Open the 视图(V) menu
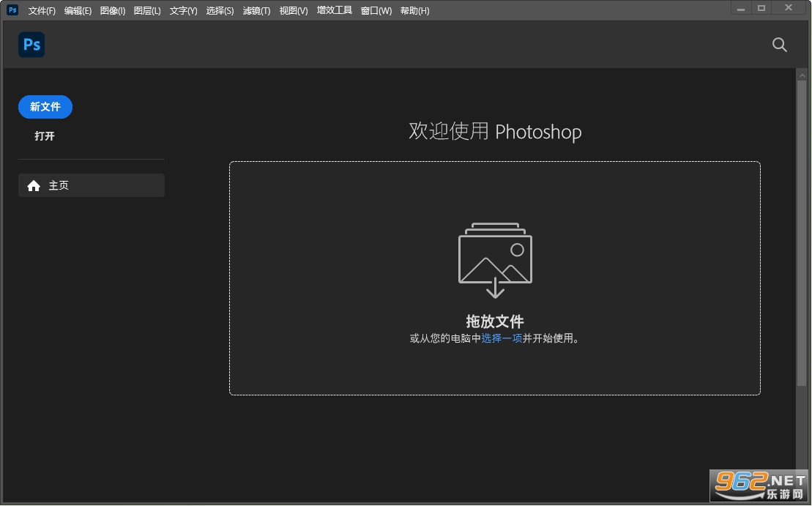 [293, 11]
